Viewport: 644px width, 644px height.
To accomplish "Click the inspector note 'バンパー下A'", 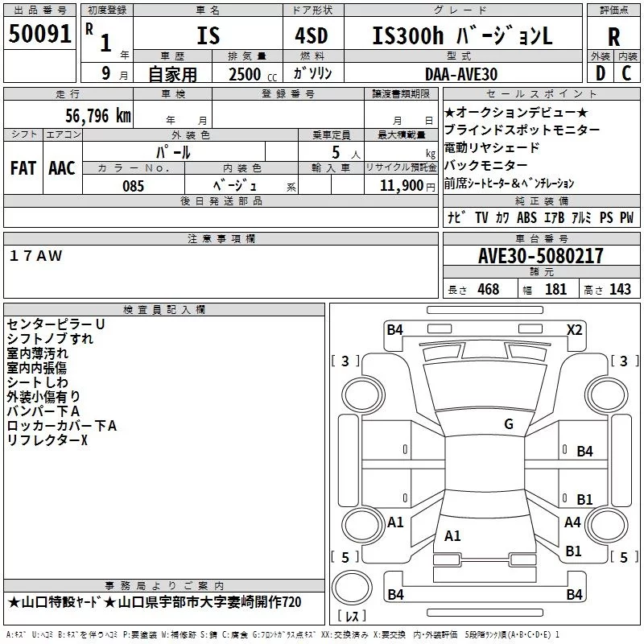I will tap(43, 411).
